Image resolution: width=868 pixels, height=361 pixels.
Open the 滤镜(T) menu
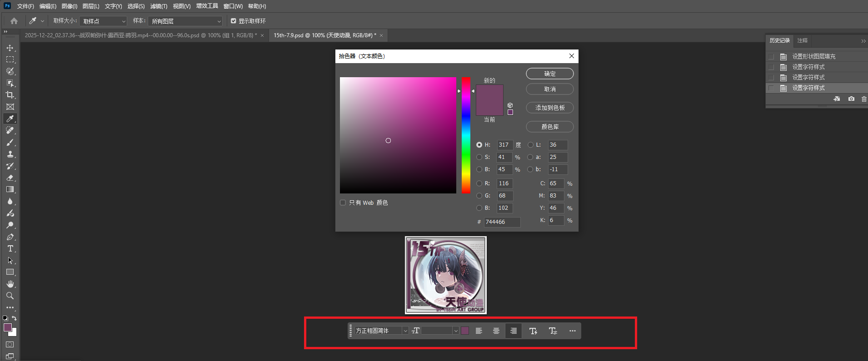tap(159, 6)
